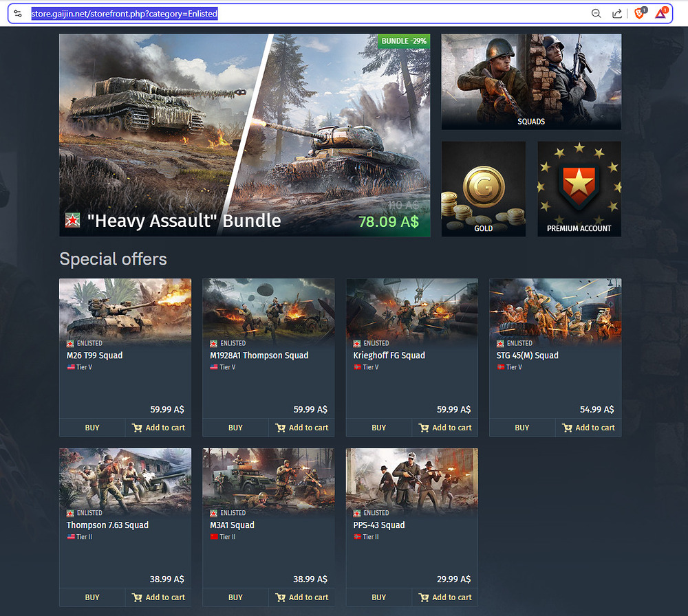
Task: Click the cart icon for STG 45(M) Squad
Action: 567,428
